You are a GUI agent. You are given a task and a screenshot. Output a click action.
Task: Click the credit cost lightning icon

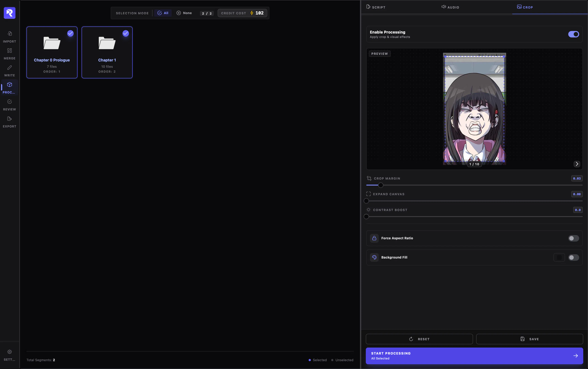(252, 13)
